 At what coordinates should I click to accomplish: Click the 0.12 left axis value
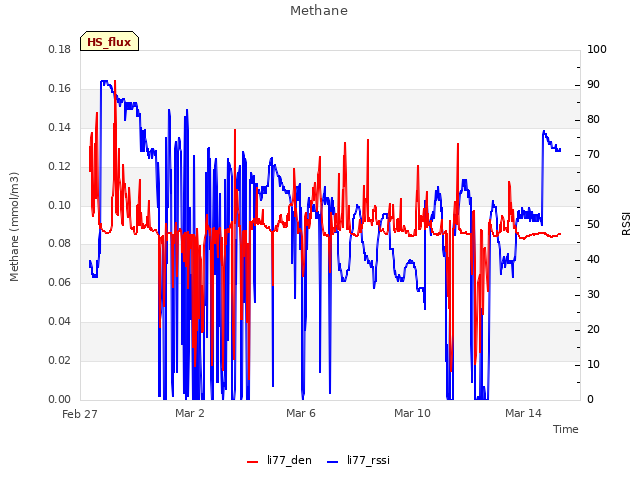(60, 166)
